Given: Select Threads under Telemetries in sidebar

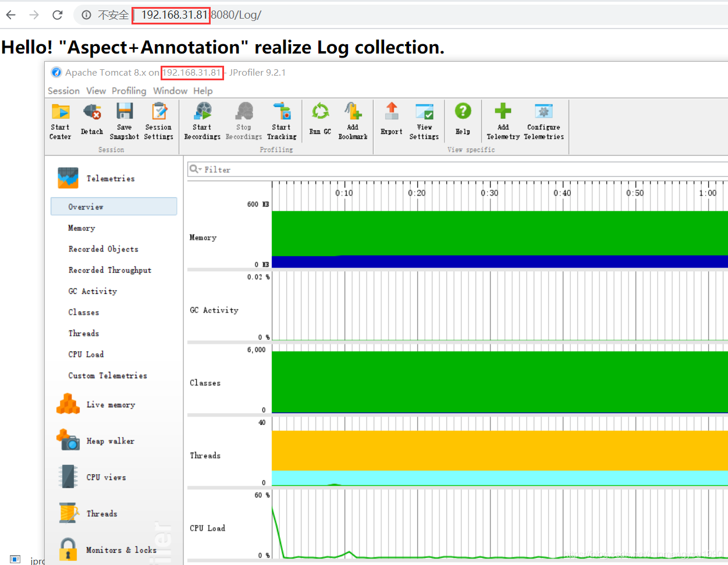Looking at the screenshot, I should [84, 333].
